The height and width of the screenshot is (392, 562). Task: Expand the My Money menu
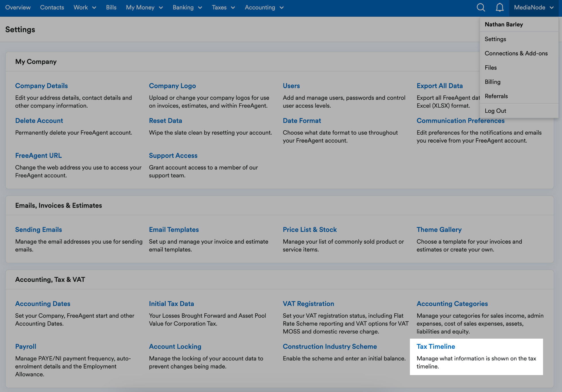(144, 7)
